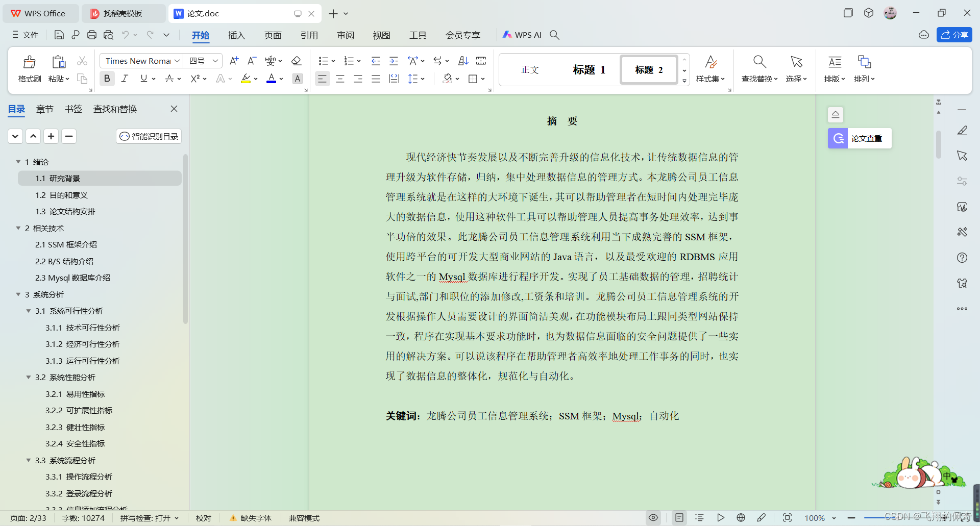The height and width of the screenshot is (526, 980).
Task: Click the Clear Formatting eraser icon
Action: pos(296,61)
